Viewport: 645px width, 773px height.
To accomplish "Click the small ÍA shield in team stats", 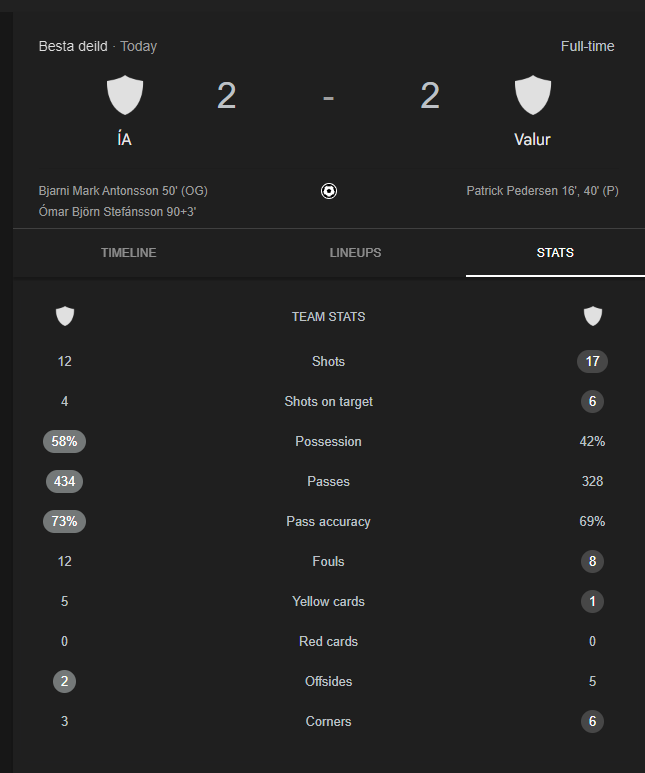I will tap(65, 316).
